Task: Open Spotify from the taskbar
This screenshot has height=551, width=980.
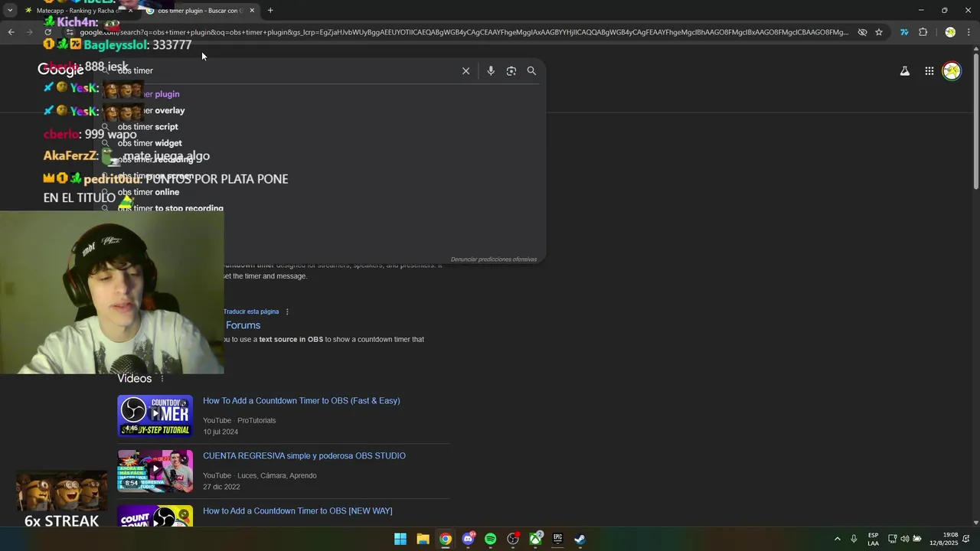Action: coord(490,539)
